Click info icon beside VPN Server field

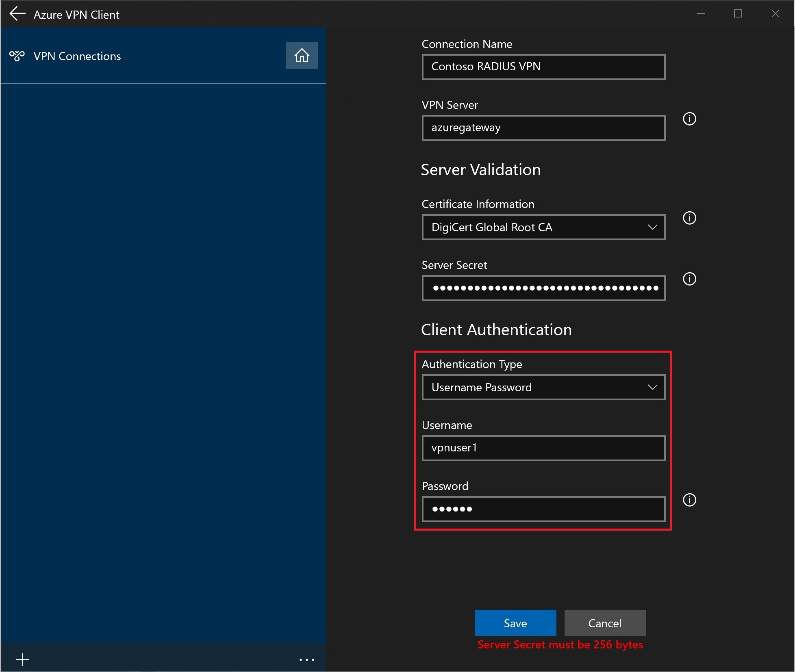pyautogui.click(x=689, y=119)
